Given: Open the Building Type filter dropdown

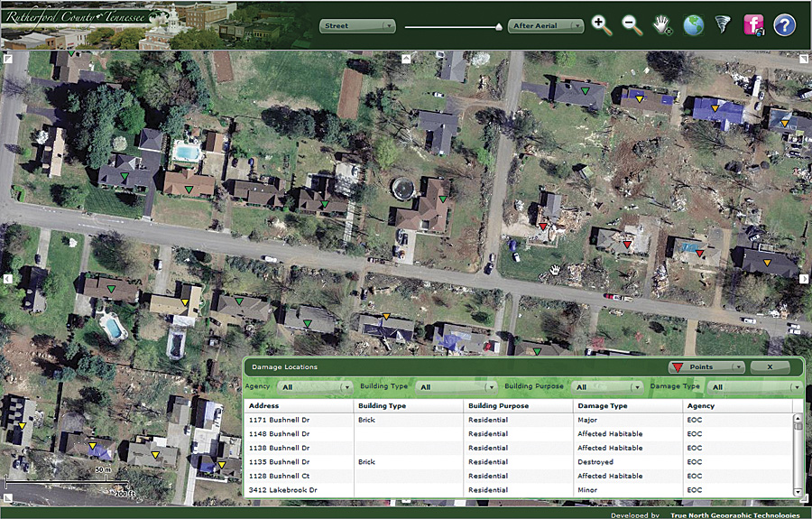Looking at the screenshot, I should pos(457,387).
